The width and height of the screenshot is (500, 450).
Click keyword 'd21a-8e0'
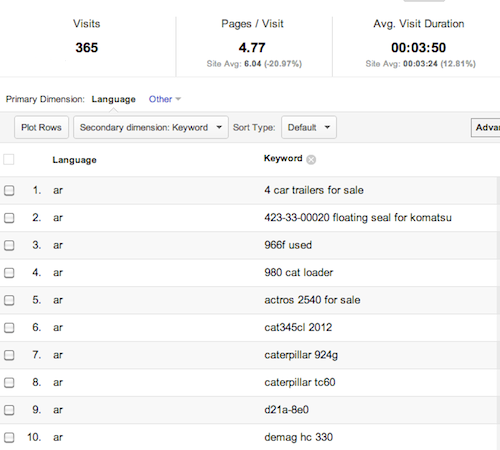pos(287,409)
